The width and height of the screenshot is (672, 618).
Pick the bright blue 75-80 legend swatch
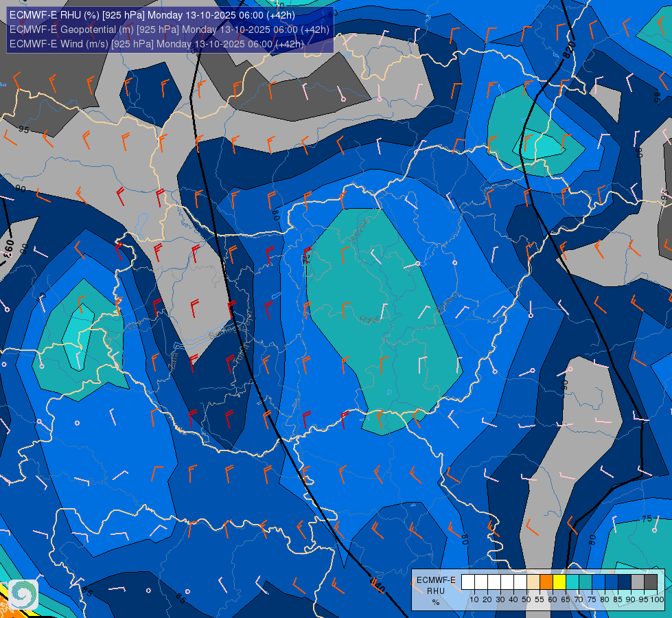[x=599, y=582]
